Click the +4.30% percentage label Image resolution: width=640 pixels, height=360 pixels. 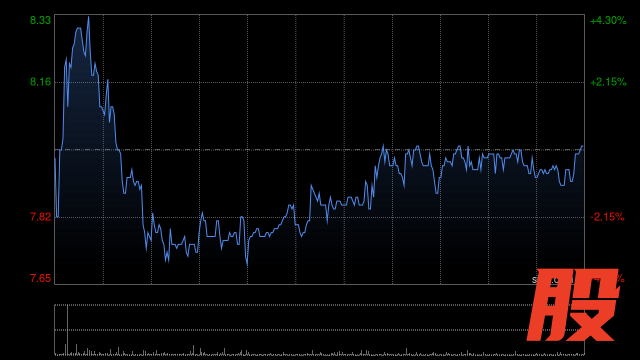[x=608, y=20]
